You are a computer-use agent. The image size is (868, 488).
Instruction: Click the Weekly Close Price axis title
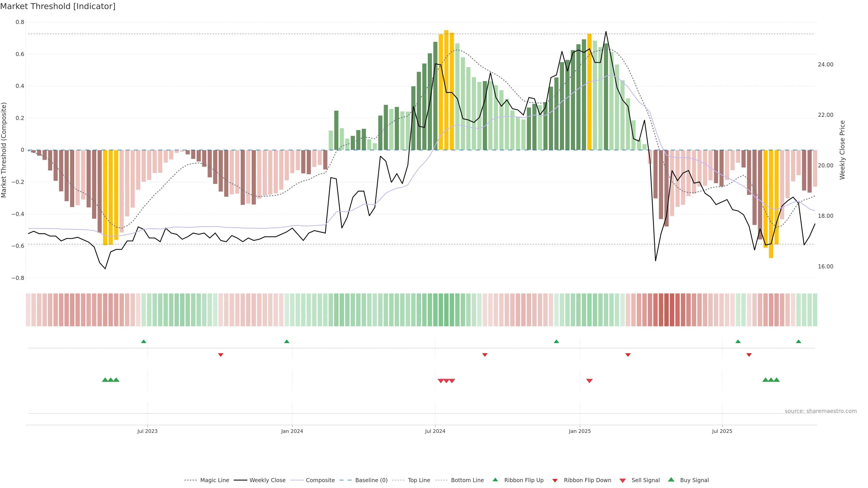click(842, 150)
